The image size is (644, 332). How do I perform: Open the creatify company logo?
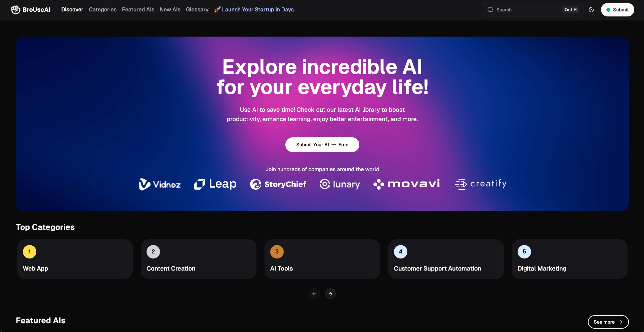coord(481,184)
